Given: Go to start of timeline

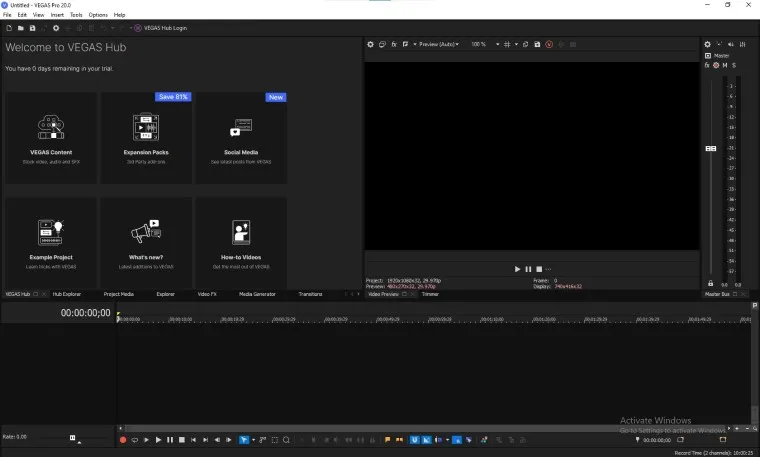Looking at the screenshot, I should coord(193,440).
